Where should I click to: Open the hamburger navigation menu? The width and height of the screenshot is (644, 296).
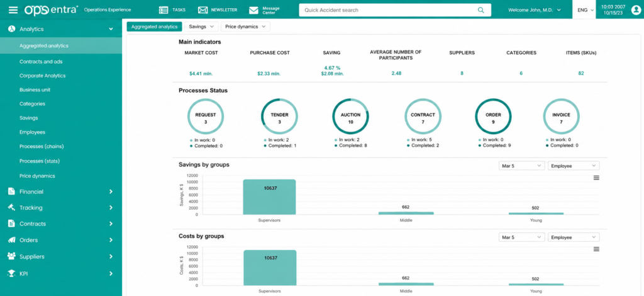13,9
